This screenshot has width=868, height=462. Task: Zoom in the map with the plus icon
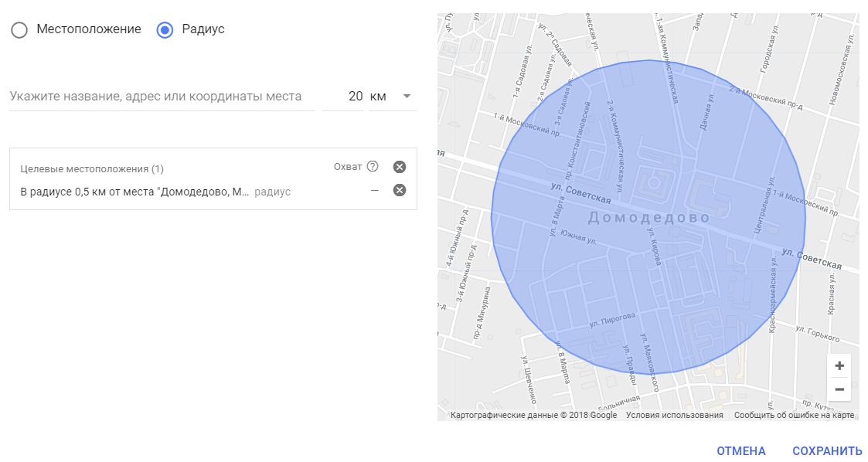click(x=839, y=365)
